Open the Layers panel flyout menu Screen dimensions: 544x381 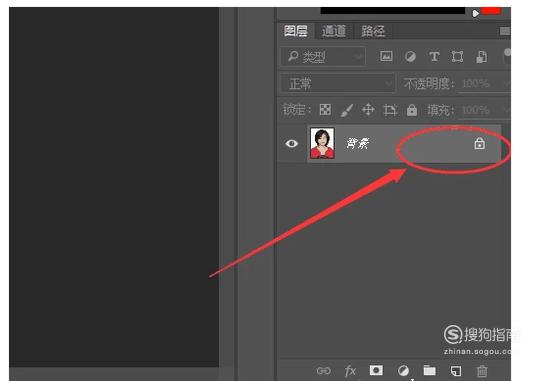point(505,31)
